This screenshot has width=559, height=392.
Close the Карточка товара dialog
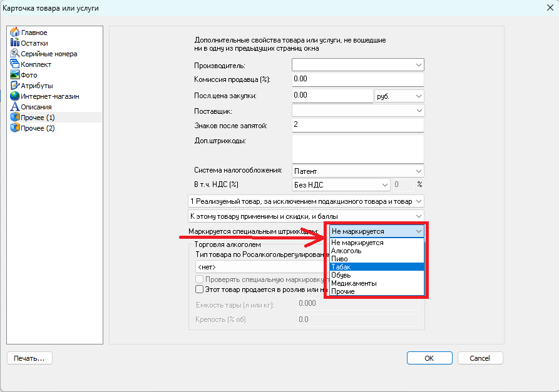tap(550, 8)
